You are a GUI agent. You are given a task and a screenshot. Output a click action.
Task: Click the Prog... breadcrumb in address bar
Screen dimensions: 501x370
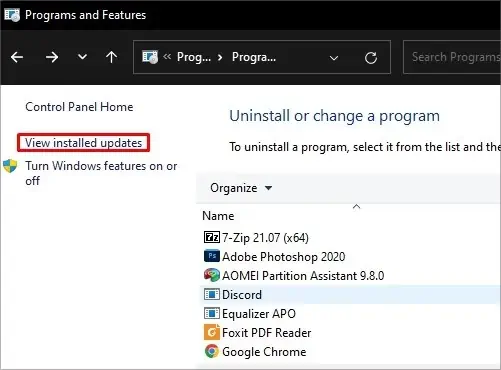pyautogui.click(x=194, y=57)
